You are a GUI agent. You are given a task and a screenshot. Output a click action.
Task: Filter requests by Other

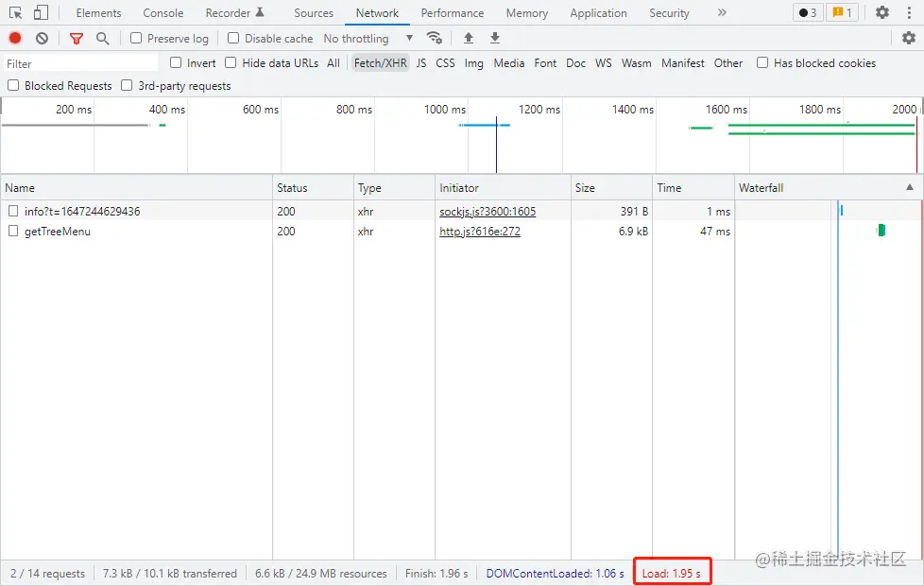728,63
